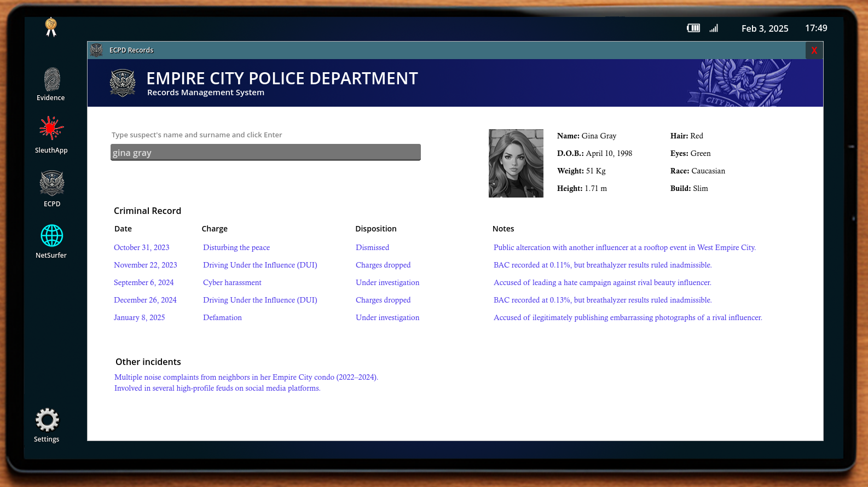
Task: Click the hate campaign accusation note
Action: (603, 282)
